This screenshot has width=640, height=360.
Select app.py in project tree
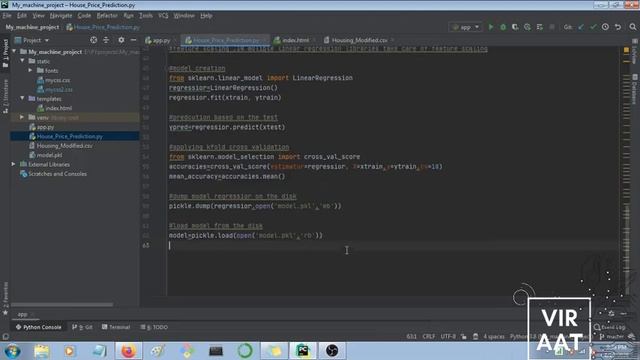[45, 127]
